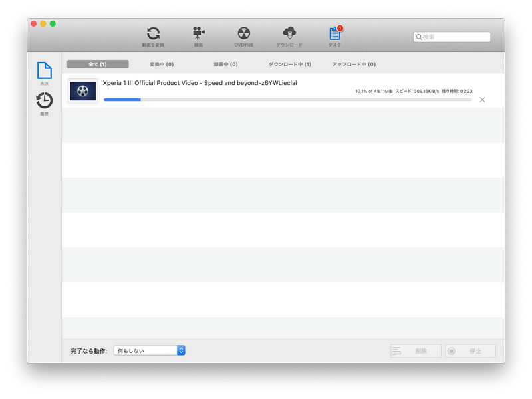Image resolution: width=532 pixels, height=399 pixels.
Task: Select the Xperia 1 III Official Product Video title
Action: coord(200,83)
